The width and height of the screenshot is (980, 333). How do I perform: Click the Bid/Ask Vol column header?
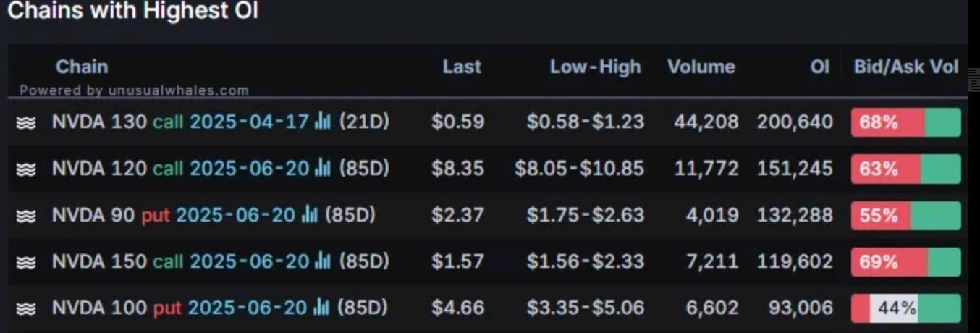[x=905, y=67]
